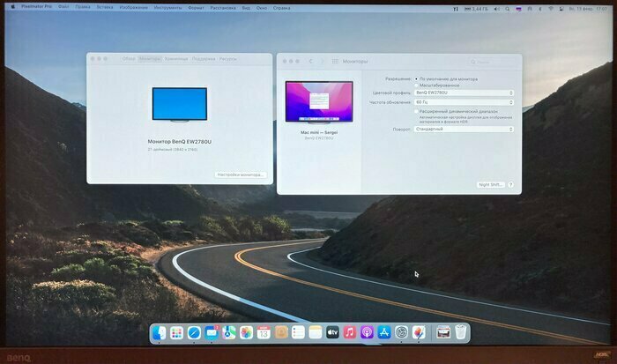The height and width of the screenshot is (364, 617).
Task: Select the 'Масштабированное' resolution option
Action: (416, 85)
